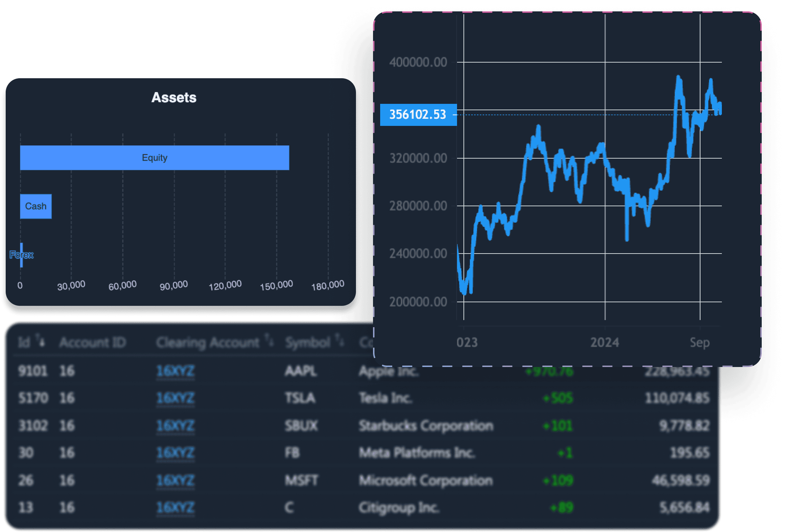
Task: Click the Forex bar in Assets chart
Action: tap(22, 255)
